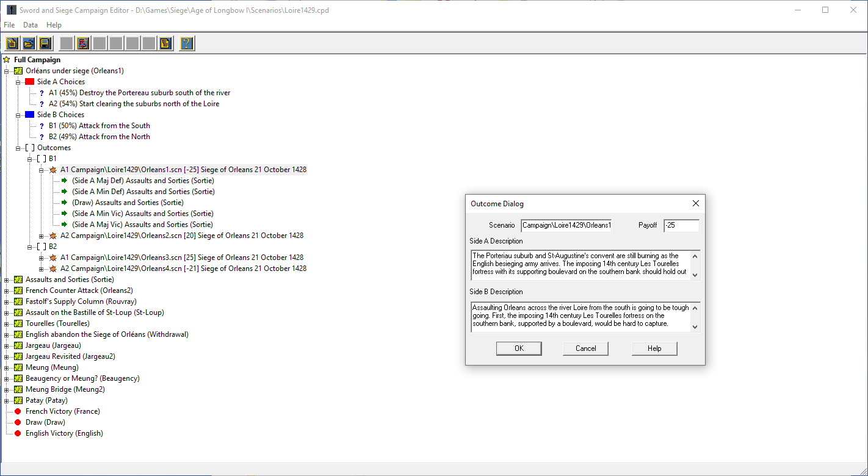The height and width of the screenshot is (476, 868).
Task: Click the yellow document list toolbar icon
Action: click(x=165, y=43)
